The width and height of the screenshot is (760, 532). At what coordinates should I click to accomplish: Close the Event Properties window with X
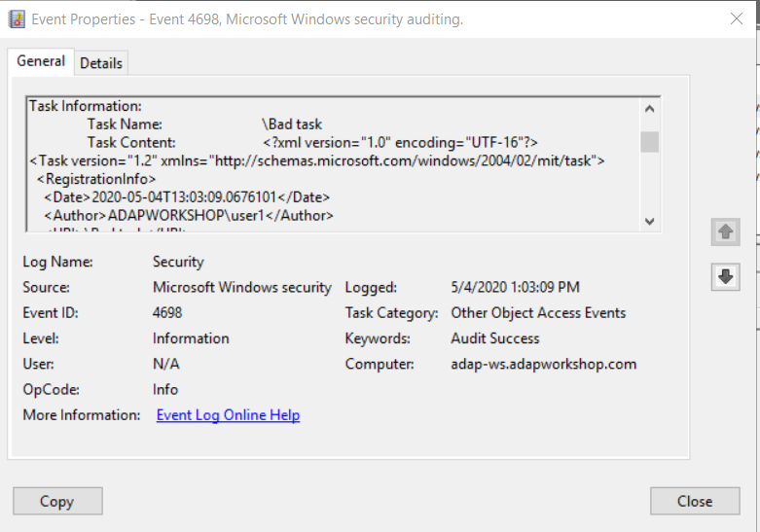point(737,18)
